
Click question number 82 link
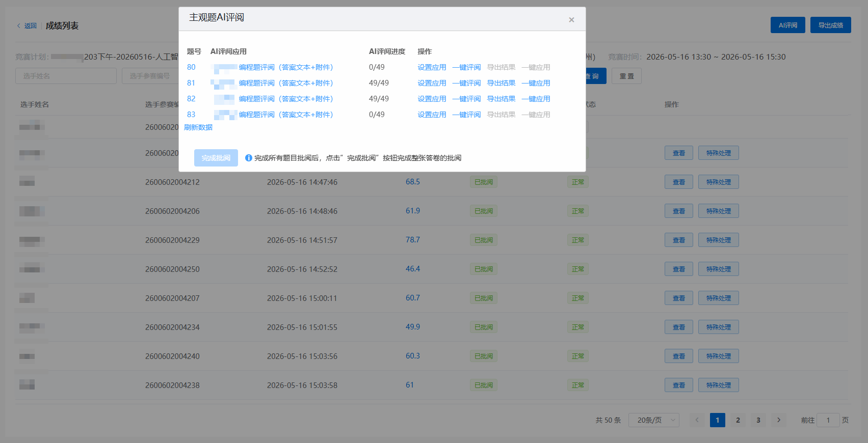click(191, 99)
